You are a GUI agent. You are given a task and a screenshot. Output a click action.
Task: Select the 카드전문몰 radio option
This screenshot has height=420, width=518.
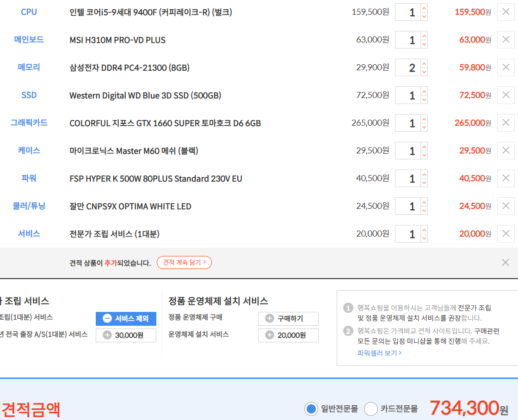pos(370,409)
